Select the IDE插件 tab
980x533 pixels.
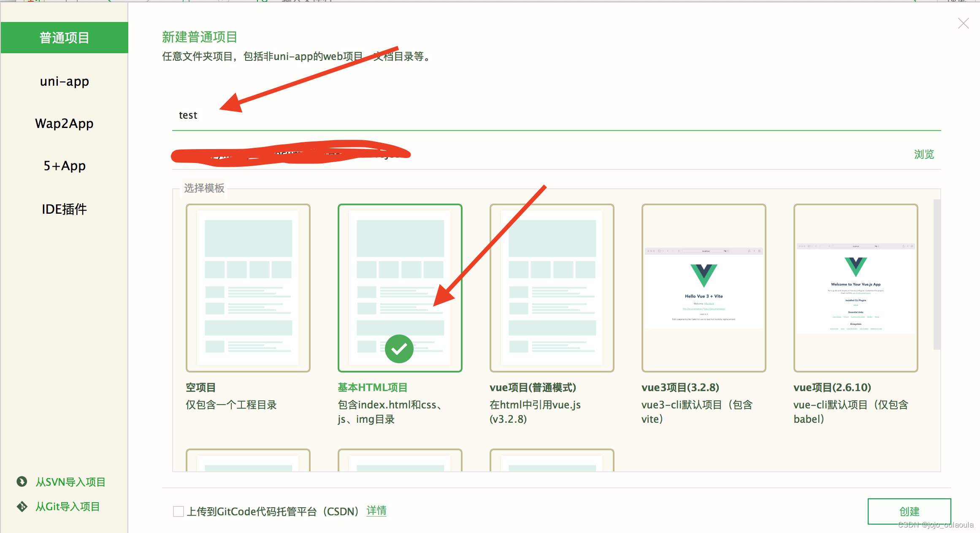coord(64,209)
